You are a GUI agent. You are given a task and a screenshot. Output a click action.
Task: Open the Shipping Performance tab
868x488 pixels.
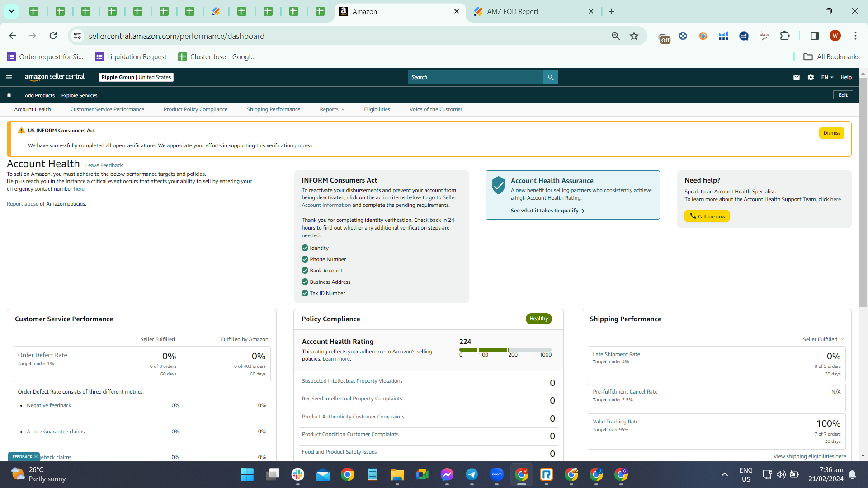click(274, 109)
